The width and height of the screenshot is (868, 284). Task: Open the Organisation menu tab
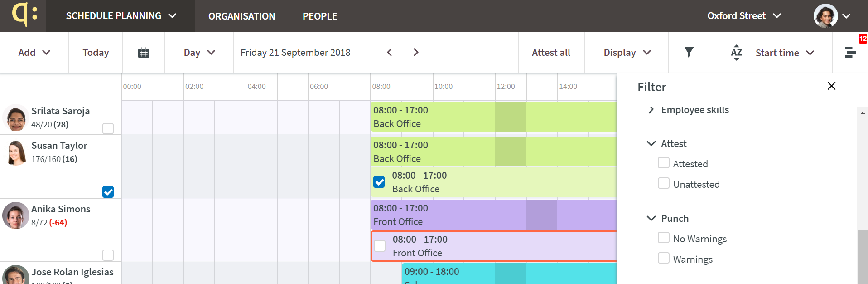tap(241, 16)
